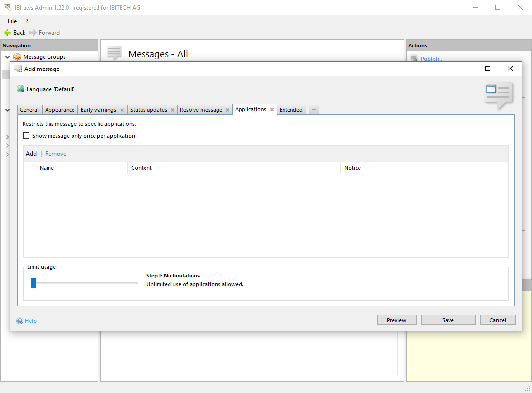Open the Extended tab
Viewport: 532px width, 393px height.
291,110
